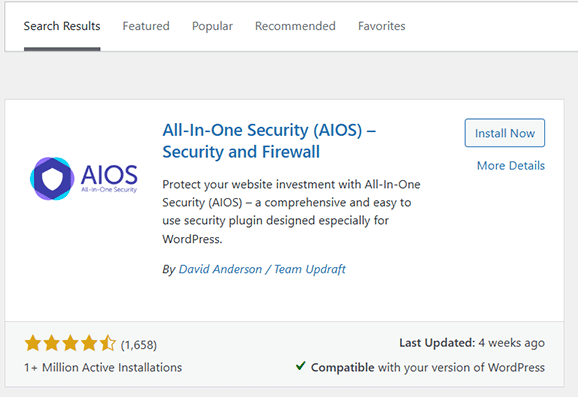The height and width of the screenshot is (397, 578).
Task: Open the Recommended plugins tab
Action: [x=295, y=26]
